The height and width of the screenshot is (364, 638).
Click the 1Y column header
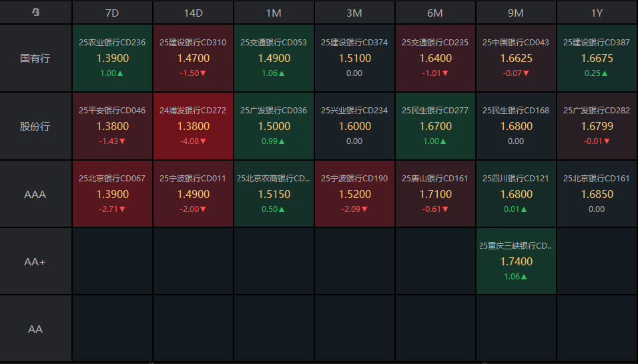(x=597, y=13)
